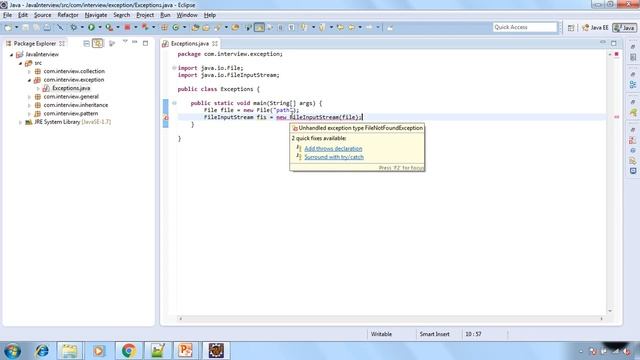This screenshot has height=360, width=640.
Task: Click the Writable status bar entry
Action: [x=381, y=334]
